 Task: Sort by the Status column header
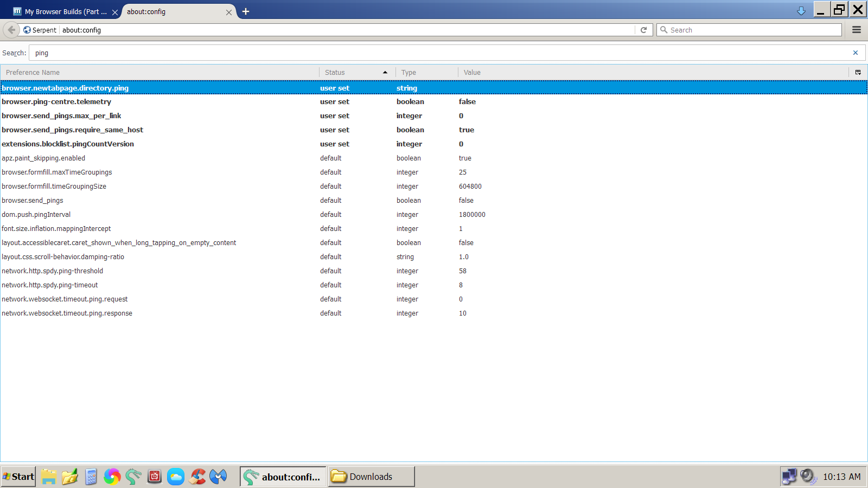click(358, 72)
